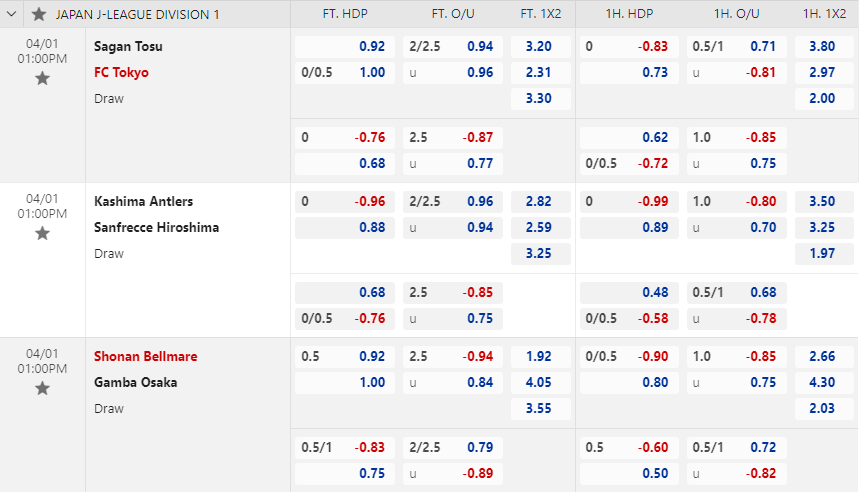
Task: Pick 1H under at 0.70 in Kashima match
Action: pos(737,227)
